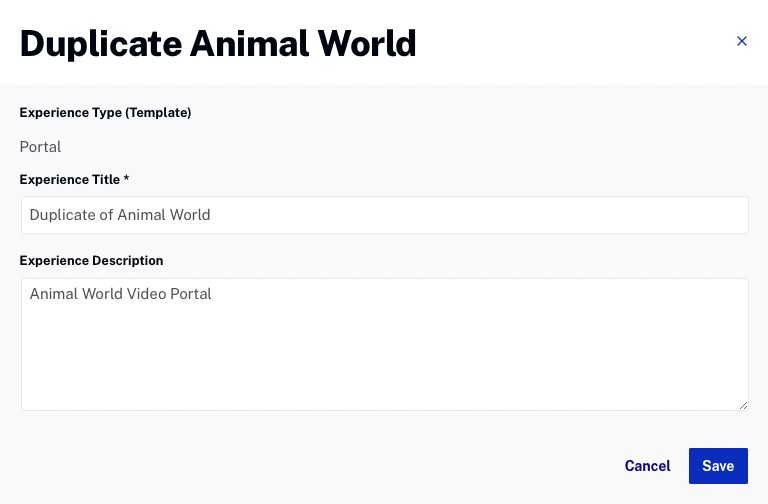This screenshot has width=768, height=504.
Task: Click the required asterisk beside Experience Title
Action: pos(126,178)
